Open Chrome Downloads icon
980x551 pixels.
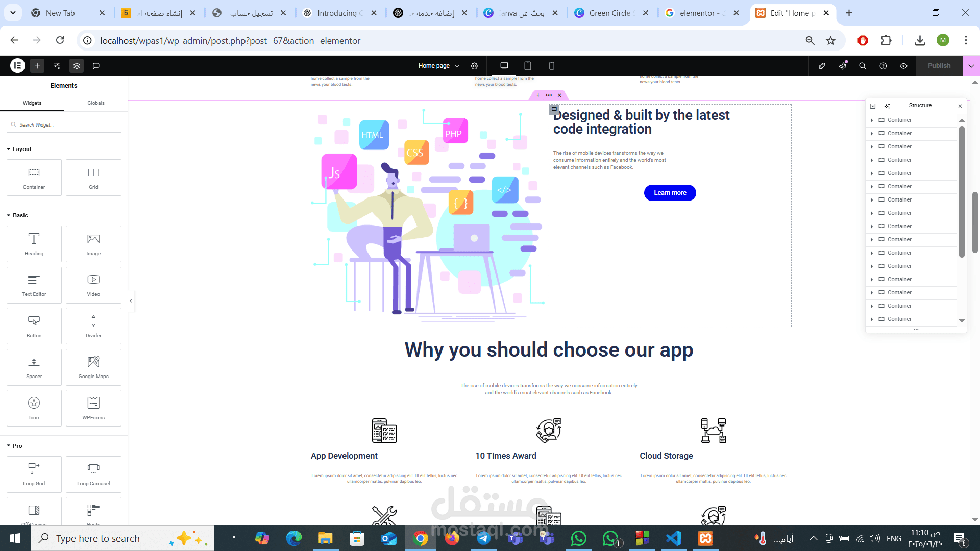click(920, 41)
